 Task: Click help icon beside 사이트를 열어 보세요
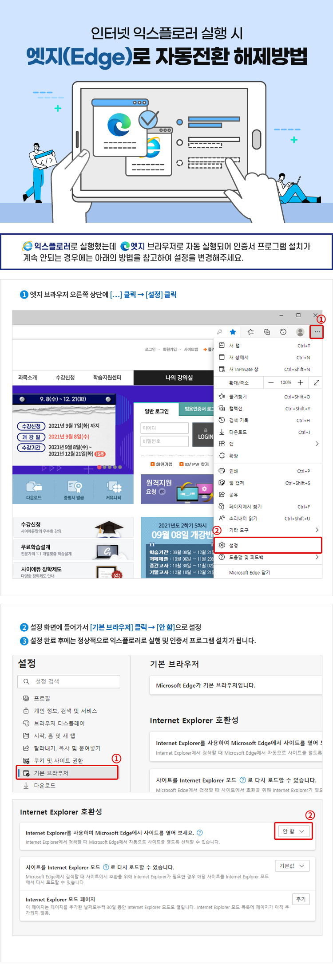[x=200, y=832]
